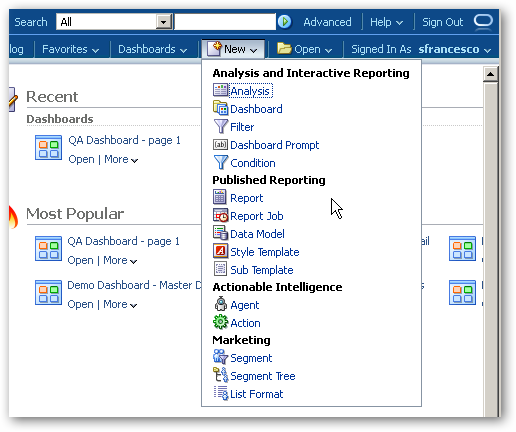Image resolution: width=516 pixels, height=432 pixels.
Task: Click inside the search text field
Action: 225,22
